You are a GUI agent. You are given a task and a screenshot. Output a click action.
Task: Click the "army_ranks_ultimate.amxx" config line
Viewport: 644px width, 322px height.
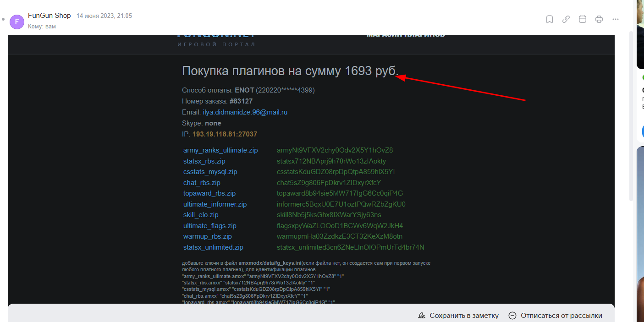click(x=263, y=276)
